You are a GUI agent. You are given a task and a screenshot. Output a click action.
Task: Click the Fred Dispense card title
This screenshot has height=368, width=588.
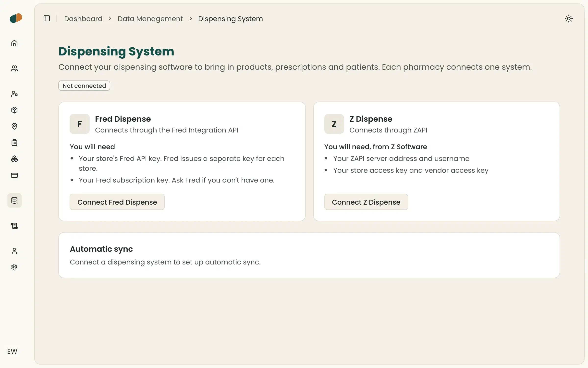(x=123, y=119)
